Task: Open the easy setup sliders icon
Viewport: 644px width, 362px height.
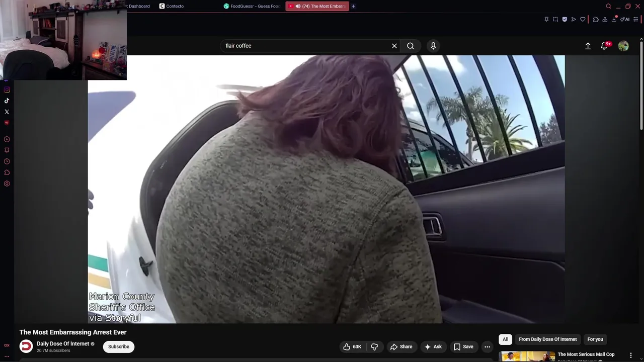Action: click(635, 20)
